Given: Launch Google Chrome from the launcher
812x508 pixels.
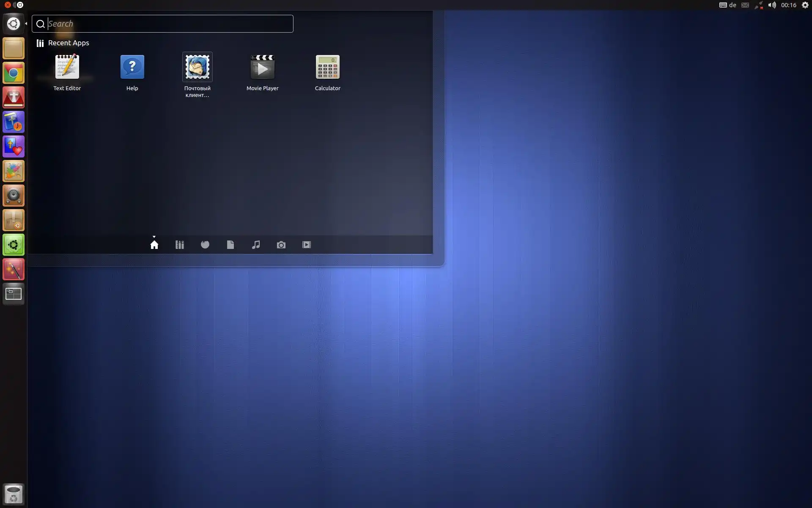Looking at the screenshot, I should click(14, 73).
